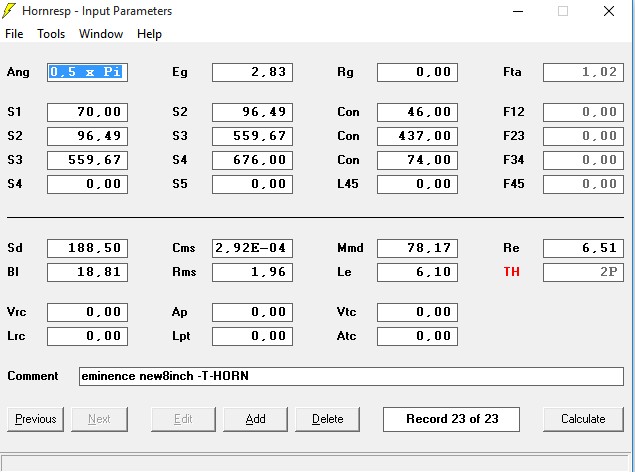Click the middle S2 field with 96,49
This screenshot has height=472, width=635.
point(252,112)
